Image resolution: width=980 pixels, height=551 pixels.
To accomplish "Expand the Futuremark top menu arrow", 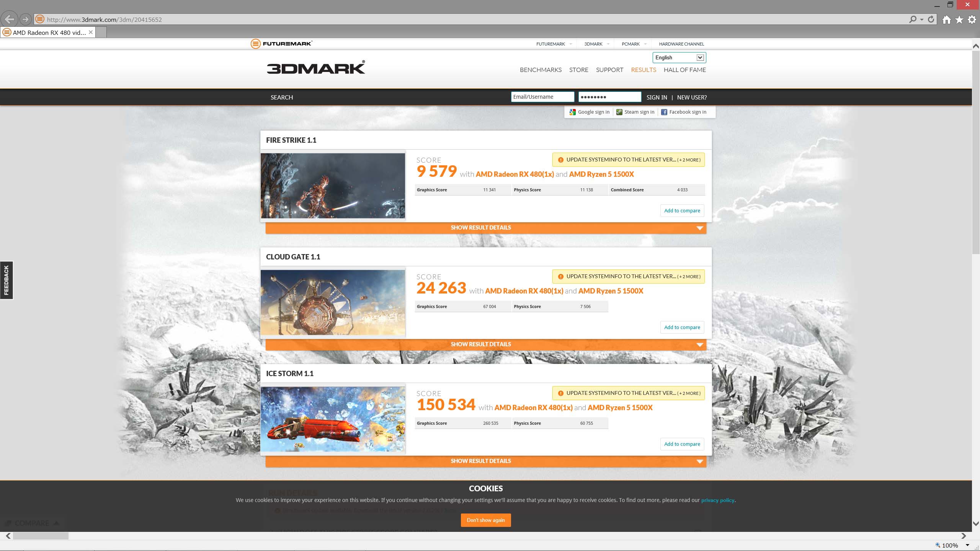I will point(571,44).
